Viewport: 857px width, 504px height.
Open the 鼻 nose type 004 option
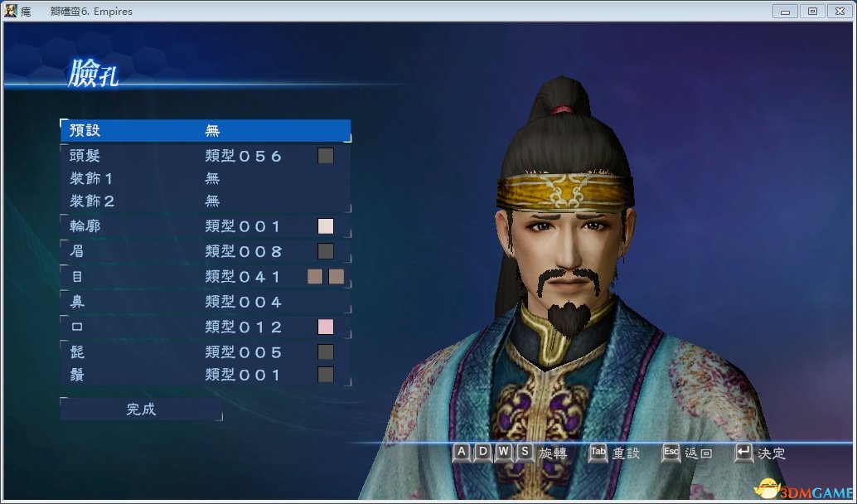pyautogui.click(x=206, y=302)
